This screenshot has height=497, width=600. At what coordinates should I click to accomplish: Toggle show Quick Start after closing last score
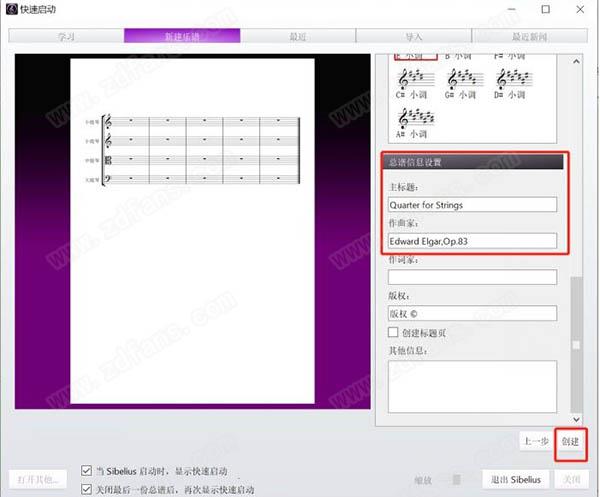coord(86,489)
